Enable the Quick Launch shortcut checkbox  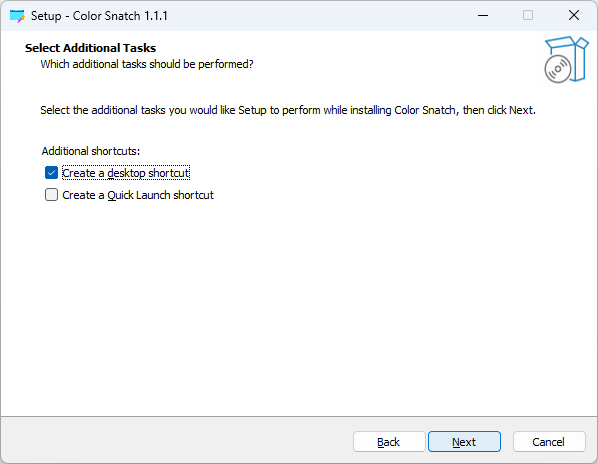click(x=51, y=195)
